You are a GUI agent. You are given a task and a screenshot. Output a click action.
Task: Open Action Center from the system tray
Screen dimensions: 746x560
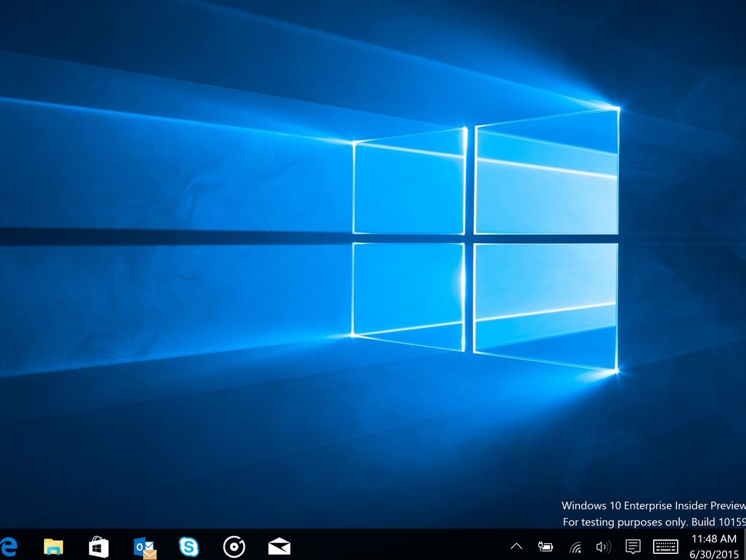coord(633,547)
